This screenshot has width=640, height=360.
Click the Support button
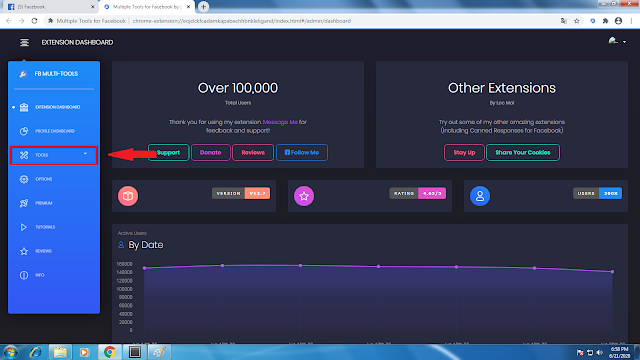(169, 153)
